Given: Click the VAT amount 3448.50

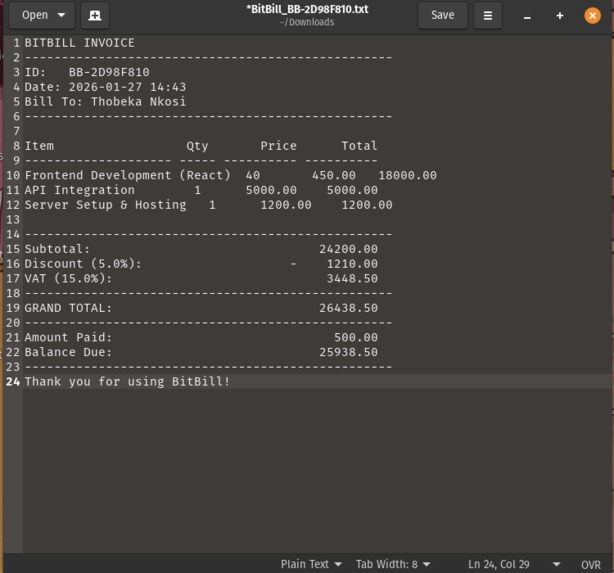Looking at the screenshot, I should click(x=352, y=278).
